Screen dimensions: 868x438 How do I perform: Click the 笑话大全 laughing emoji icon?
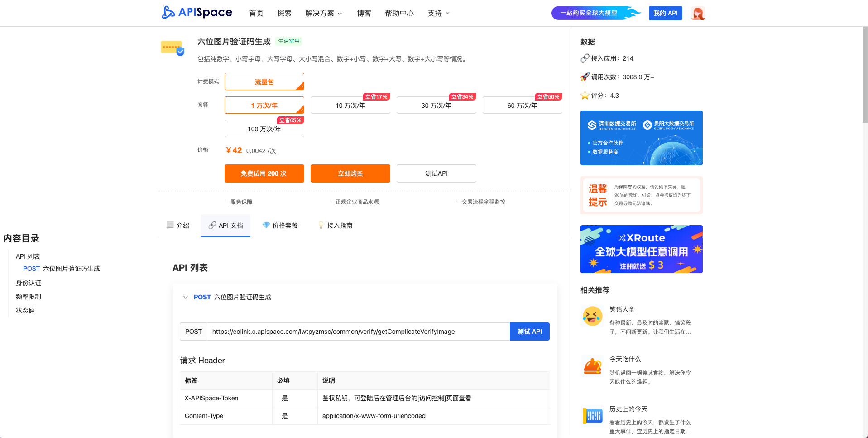pyautogui.click(x=592, y=316)
